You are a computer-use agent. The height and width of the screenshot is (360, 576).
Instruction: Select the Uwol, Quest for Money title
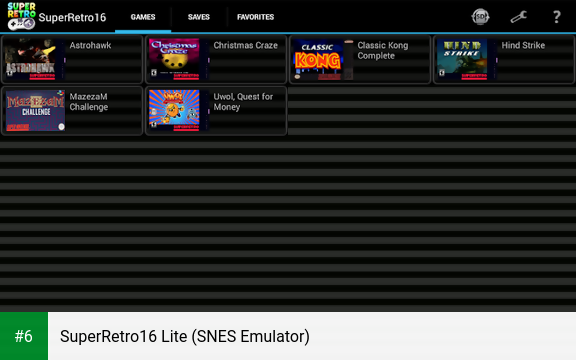(243, 102)
